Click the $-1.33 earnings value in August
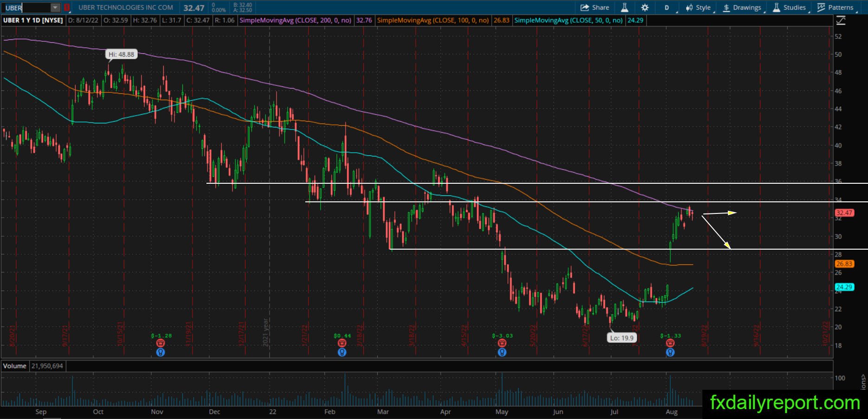 point(670,335)
